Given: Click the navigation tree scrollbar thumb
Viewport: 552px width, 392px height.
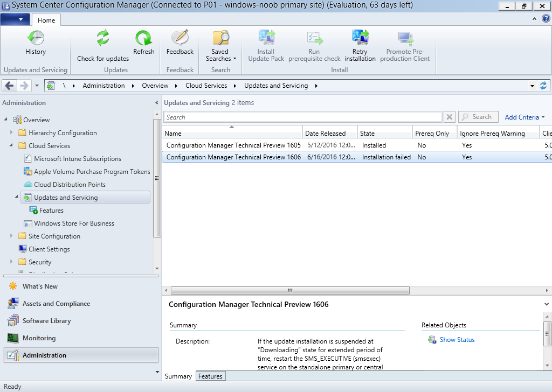Looking at the screenshot, I should point(157,178).
